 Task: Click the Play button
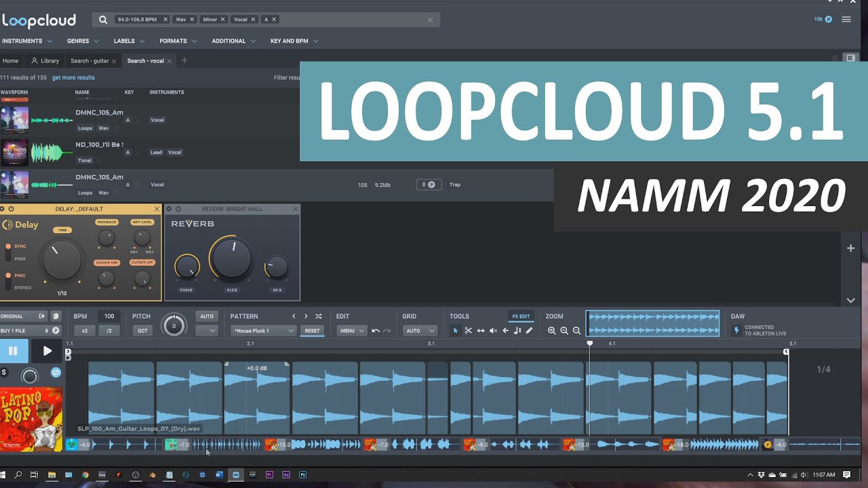point(47,351)
